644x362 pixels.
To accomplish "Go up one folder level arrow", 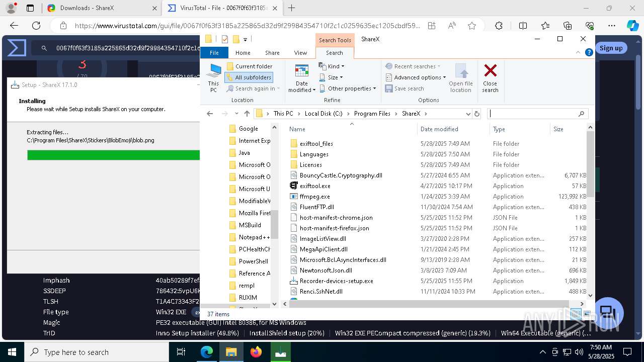I will 247,114.
